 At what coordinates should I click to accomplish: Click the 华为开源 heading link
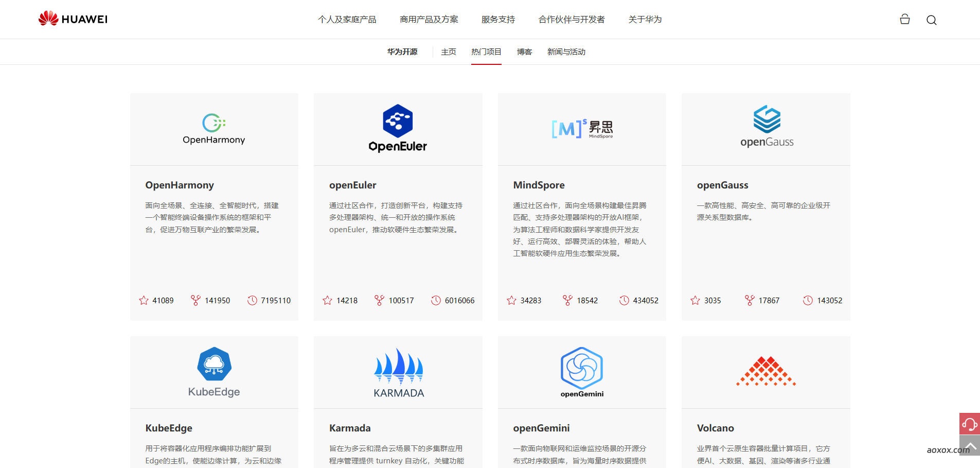402,51
